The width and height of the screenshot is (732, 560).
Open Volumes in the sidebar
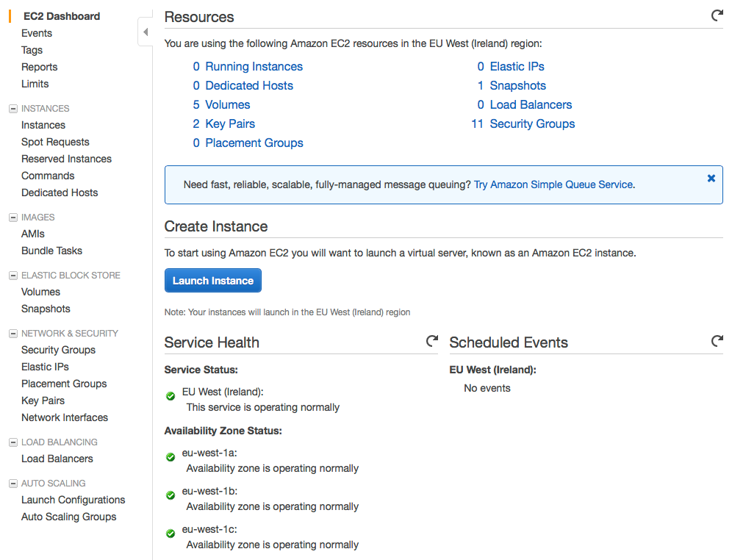pyautogui.click(x=40, y=292)
